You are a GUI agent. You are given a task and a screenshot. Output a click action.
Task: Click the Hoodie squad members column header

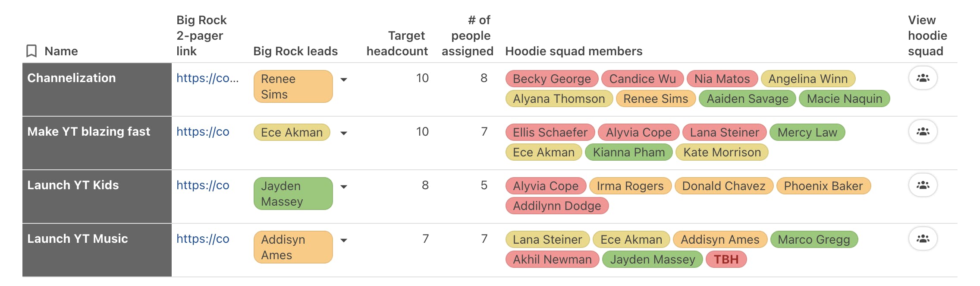coord(574,51)
